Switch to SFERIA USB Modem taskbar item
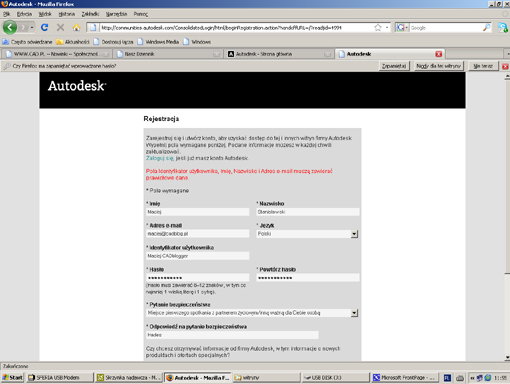 tap(60, 378)
